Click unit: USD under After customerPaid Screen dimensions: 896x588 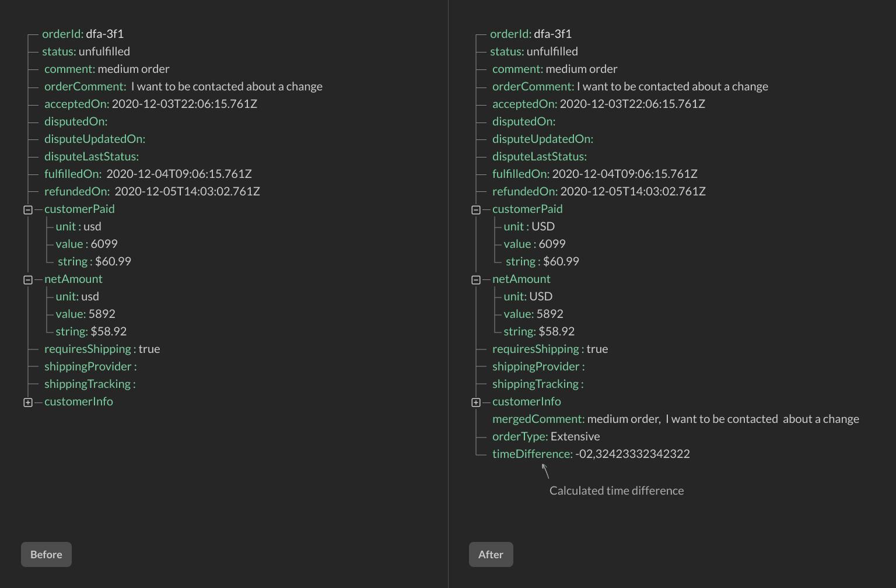coord(528,226)
